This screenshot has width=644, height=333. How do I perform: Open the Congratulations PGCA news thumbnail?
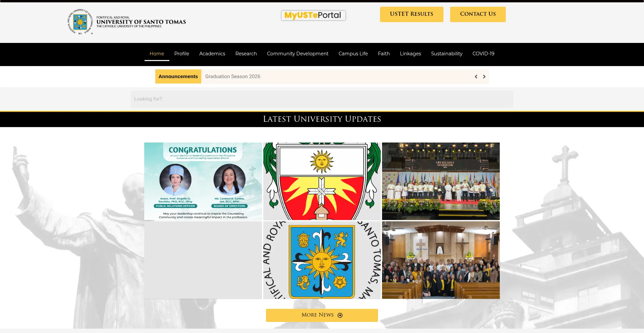203,181
